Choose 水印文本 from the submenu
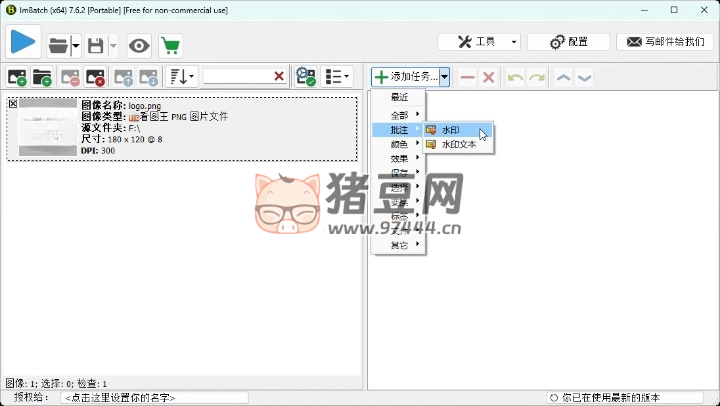Screen dimensions: 720x406 (x=459, y=145)
